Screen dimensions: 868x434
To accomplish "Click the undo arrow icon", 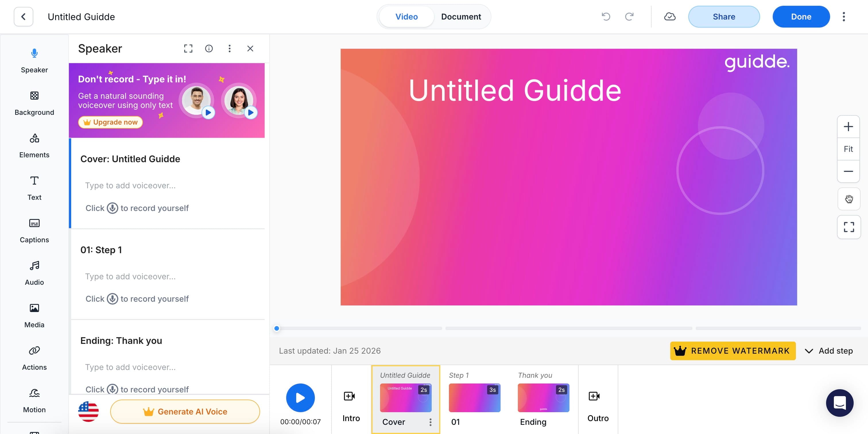I will tap(606, 17).
